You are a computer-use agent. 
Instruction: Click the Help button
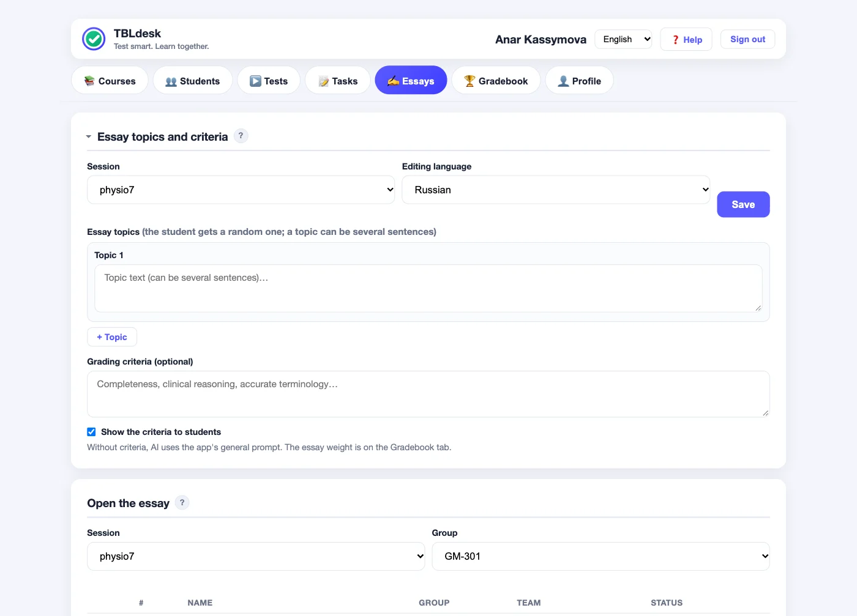click(x=686, y=40)
